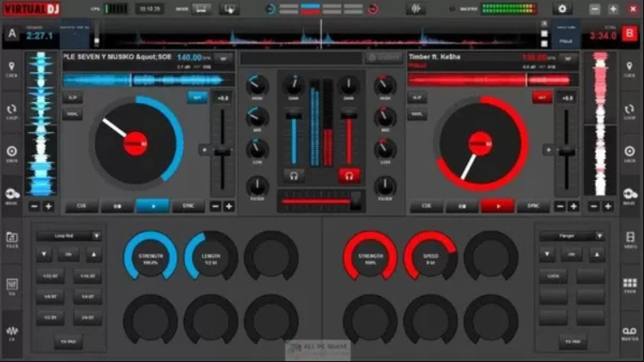This screenshot has height=362, width=644.
Task: Select deck A tab
Action: [x=12, y=35]
